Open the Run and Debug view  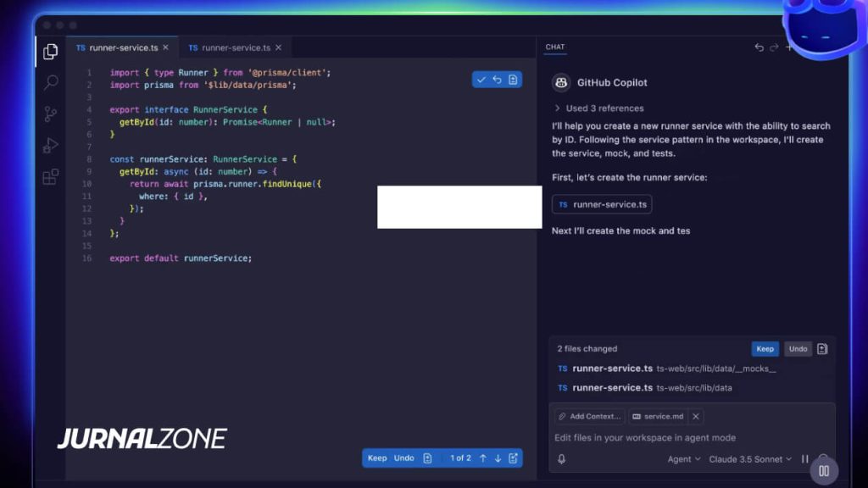50,145
